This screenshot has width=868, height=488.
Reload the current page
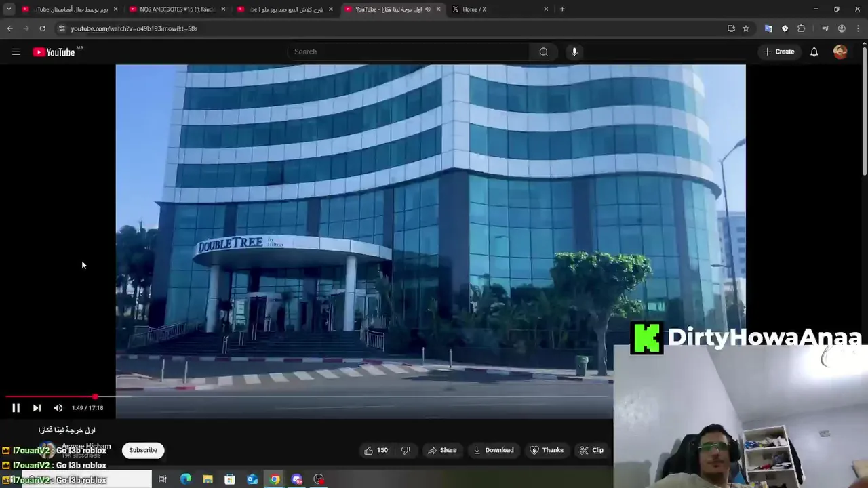tap(42, 28)
